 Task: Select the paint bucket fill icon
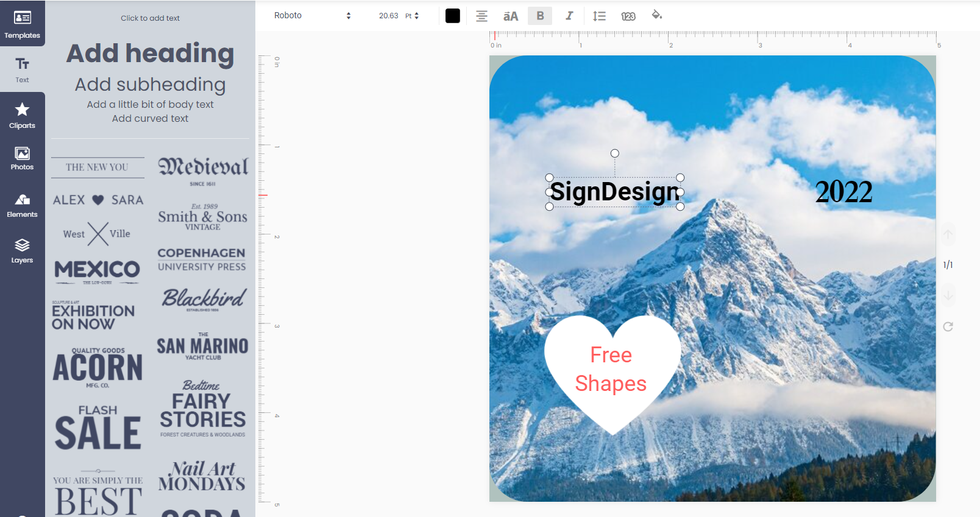tap(657, 15)
